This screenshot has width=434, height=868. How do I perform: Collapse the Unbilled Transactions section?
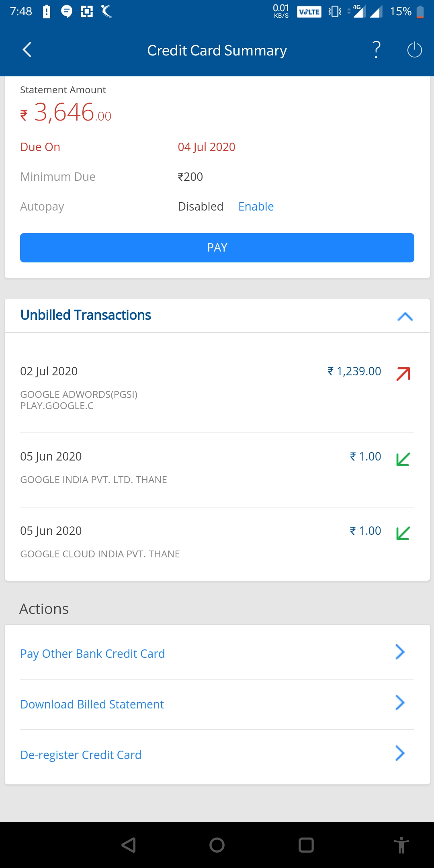coord(405,316)
